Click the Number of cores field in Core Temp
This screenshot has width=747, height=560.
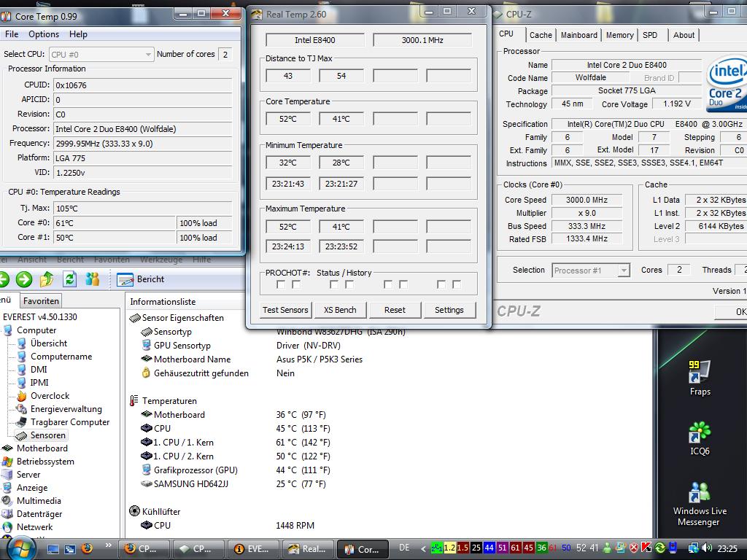(225, 54)
